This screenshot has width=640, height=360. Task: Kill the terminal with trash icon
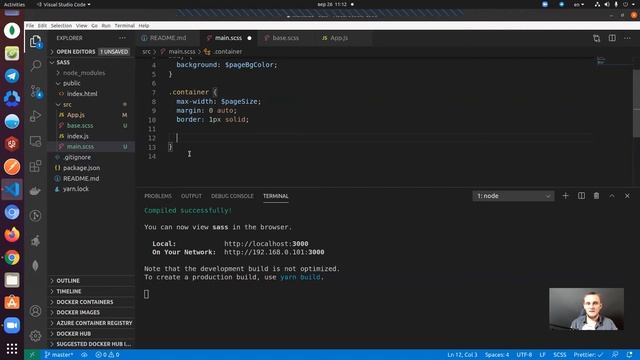pos(596,196)
